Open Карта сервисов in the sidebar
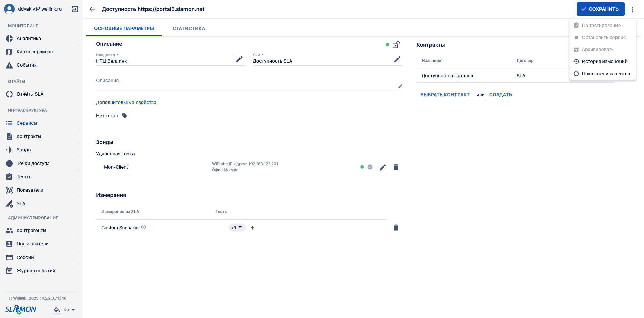 pyautogui.click(x=42, y=52)
